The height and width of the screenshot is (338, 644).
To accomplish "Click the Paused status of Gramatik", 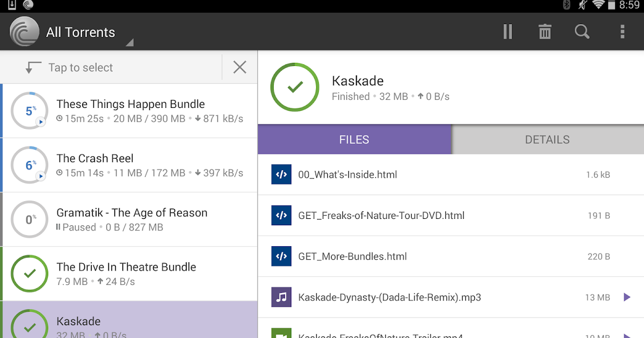I will pos(76,227).
